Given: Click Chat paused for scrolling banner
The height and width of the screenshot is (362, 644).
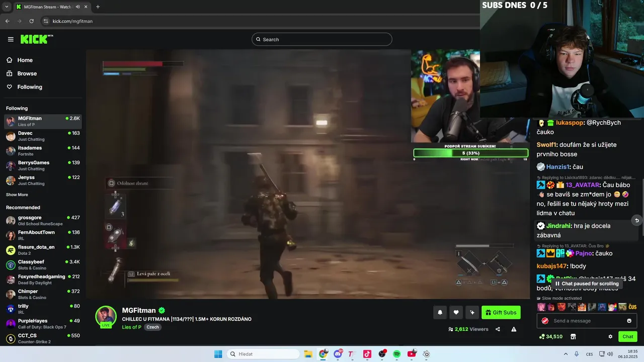Looking at the screenshot, I should (x=587, y=284).
